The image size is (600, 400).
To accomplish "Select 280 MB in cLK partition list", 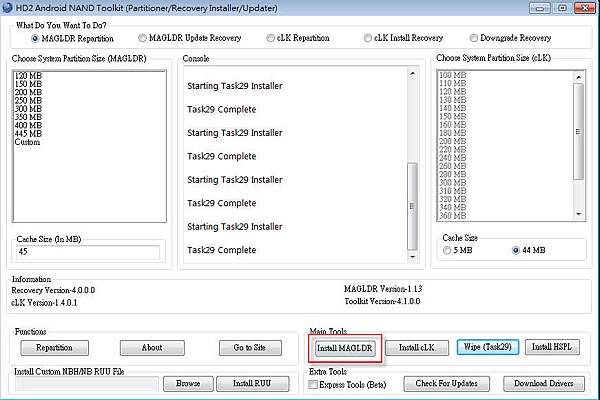I will pos(453,175).
